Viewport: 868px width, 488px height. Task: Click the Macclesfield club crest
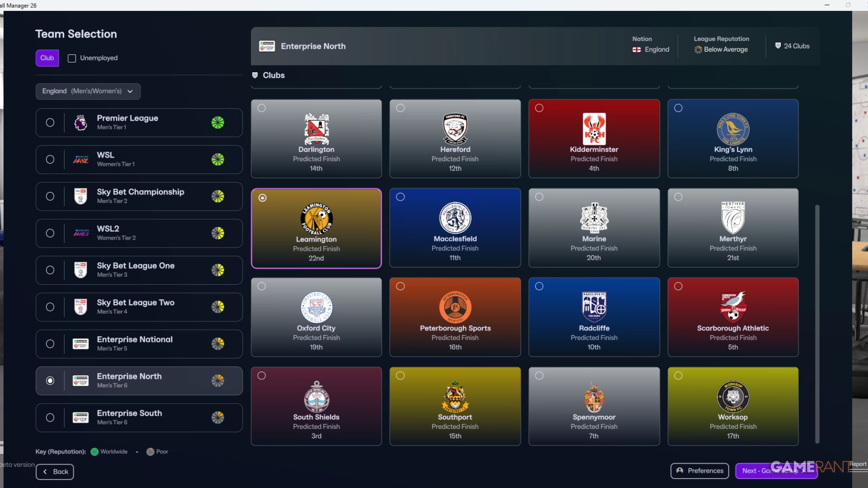[455, 218]
